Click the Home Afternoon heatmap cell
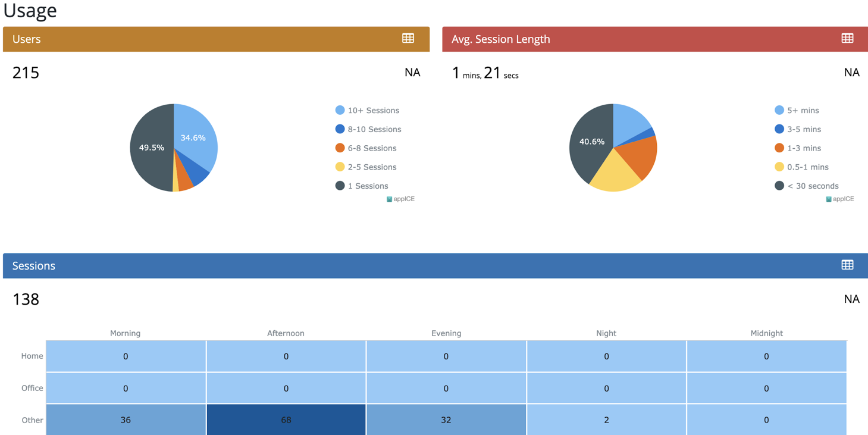This screenshot has width=868, height=435. [286, 356]
